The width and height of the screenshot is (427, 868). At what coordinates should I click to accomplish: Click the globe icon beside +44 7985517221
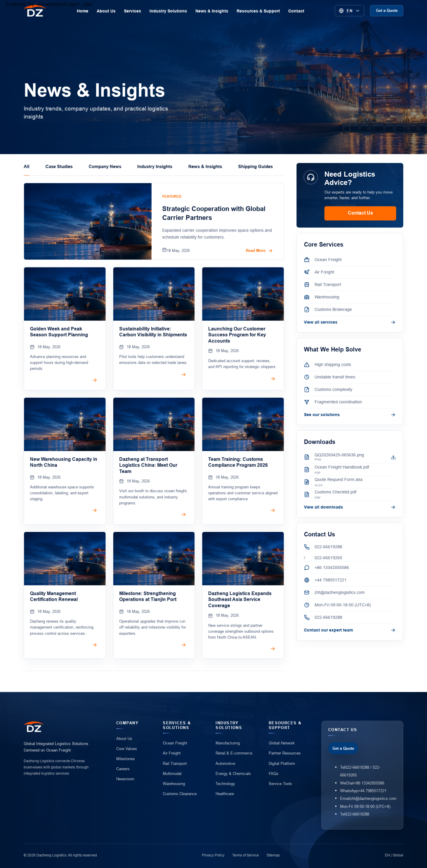307,580
